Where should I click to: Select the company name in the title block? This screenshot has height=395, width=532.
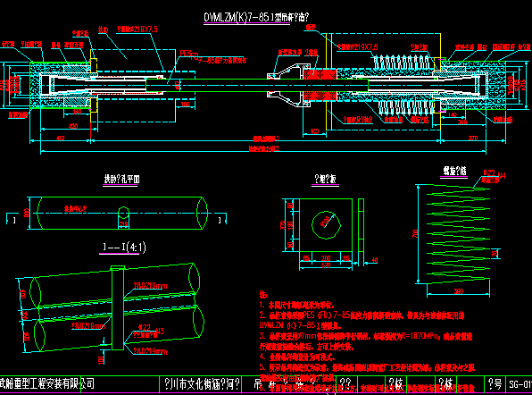pyautogui.click(x=46, y=383)
